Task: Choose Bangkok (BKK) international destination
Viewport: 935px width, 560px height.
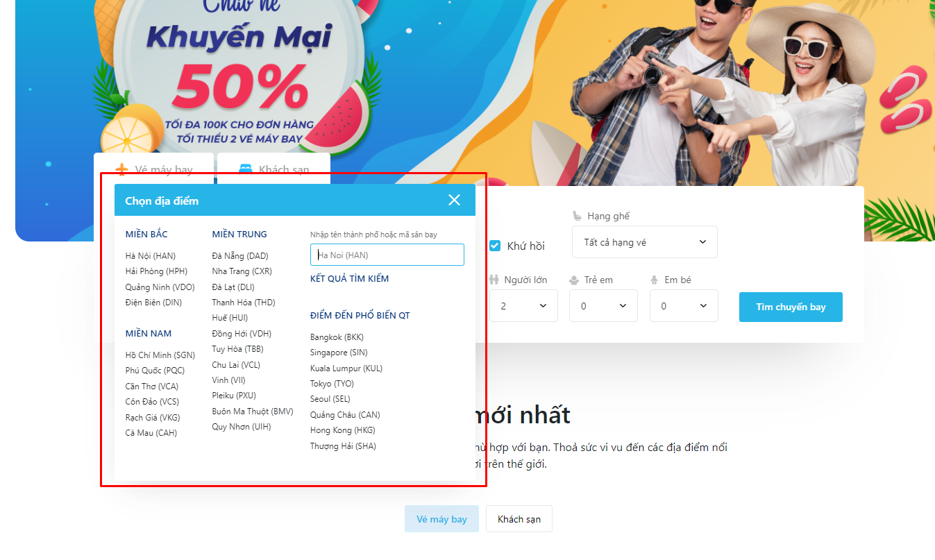Action: [337, 337]
